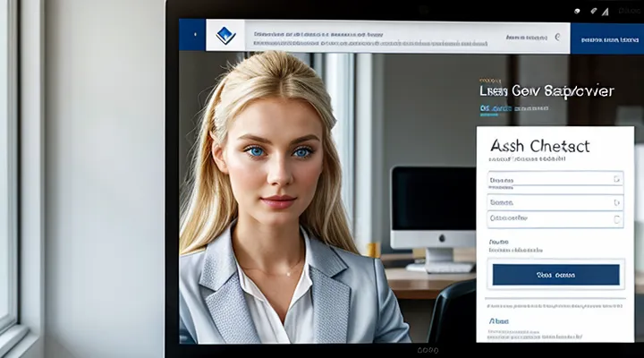Open the small blue link under hero headline

pyautogui.click(x=495, y=109)
